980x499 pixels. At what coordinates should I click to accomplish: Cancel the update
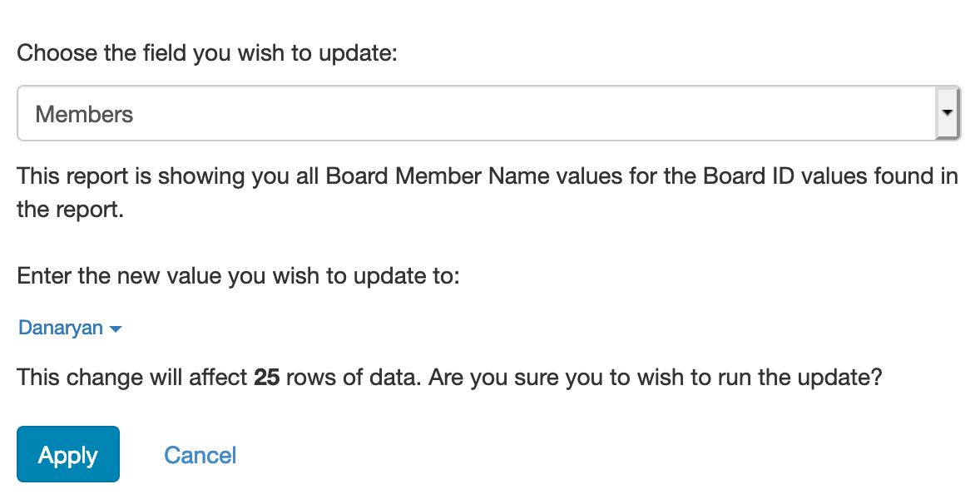pos(200,455)
